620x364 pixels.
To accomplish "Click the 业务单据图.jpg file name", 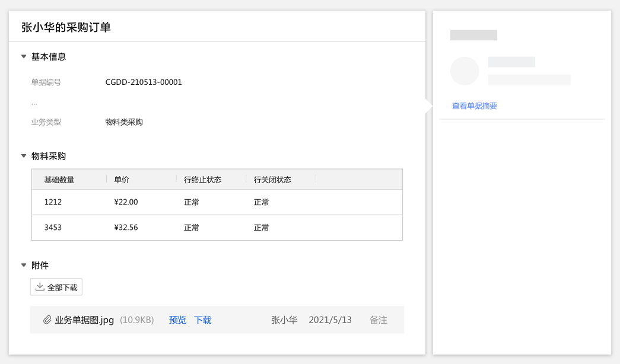I will (84, 320).
